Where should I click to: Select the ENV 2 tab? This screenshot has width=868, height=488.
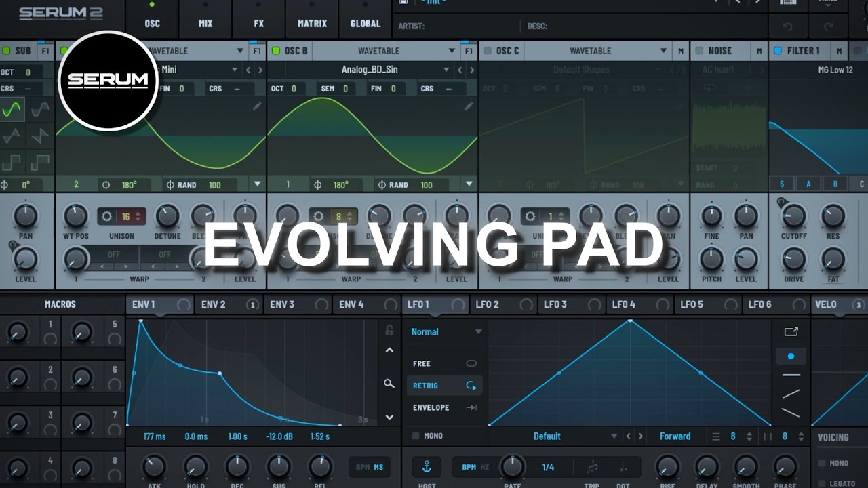pos(229,305)
